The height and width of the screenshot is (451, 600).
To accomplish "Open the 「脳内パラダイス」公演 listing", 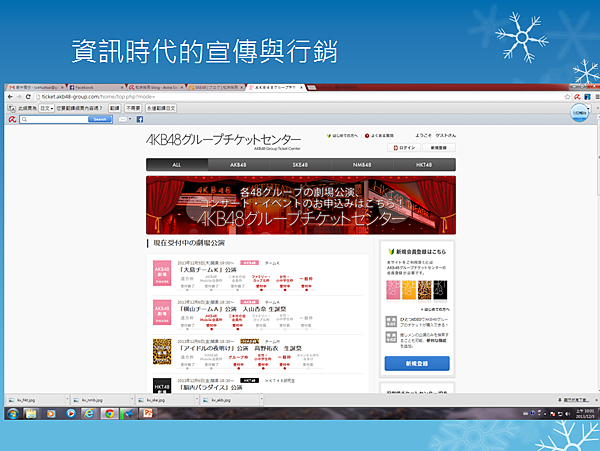I will click(211, 387).
